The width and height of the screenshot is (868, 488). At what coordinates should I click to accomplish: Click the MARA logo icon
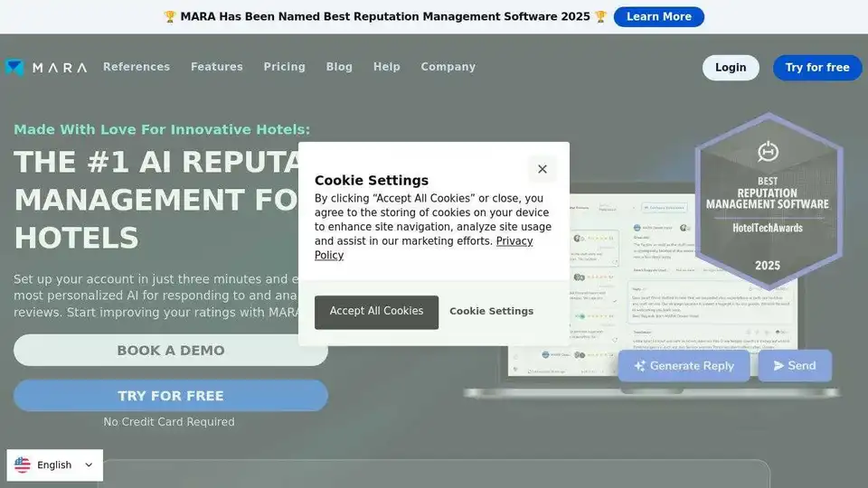click(14, 67)
